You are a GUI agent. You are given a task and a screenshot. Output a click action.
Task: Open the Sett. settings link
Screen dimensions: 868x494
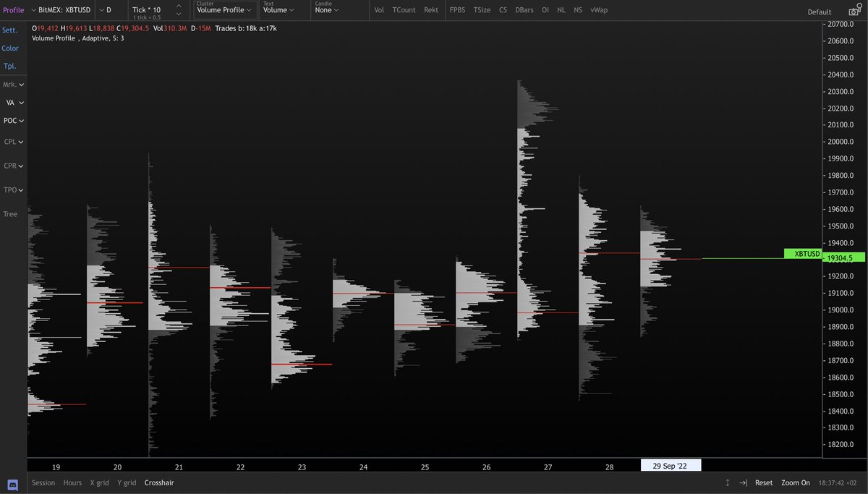click(10, 30)
